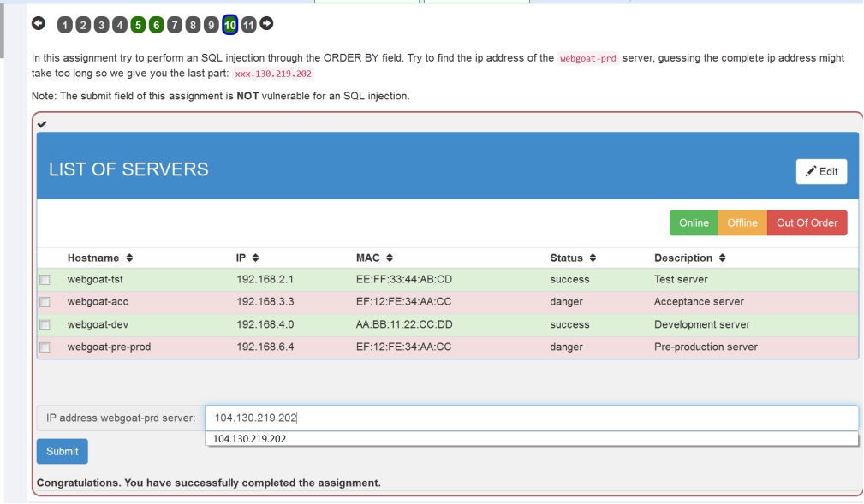Image resolution: width=864 pixels, height=504 pixels.
Task: Click description Test server
Action: [681, 279]
